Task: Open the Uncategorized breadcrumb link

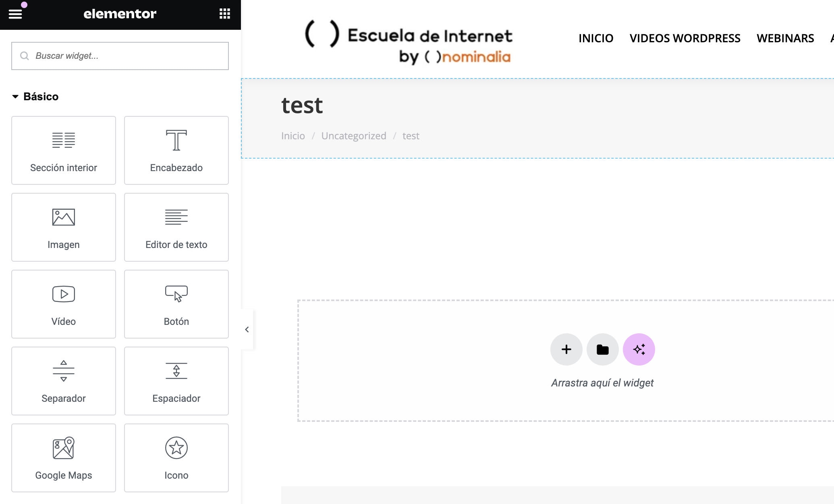Action: [353, 136]
